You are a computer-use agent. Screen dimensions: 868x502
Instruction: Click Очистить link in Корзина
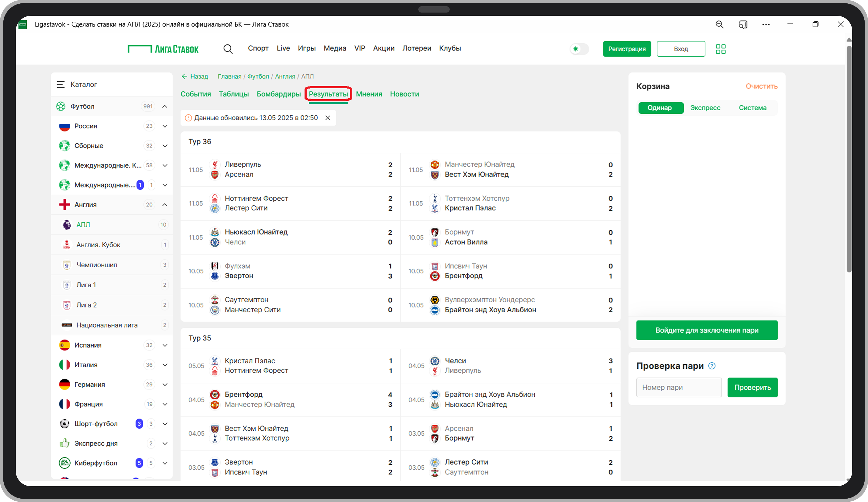pyautogui.click(x=761, y=86)
